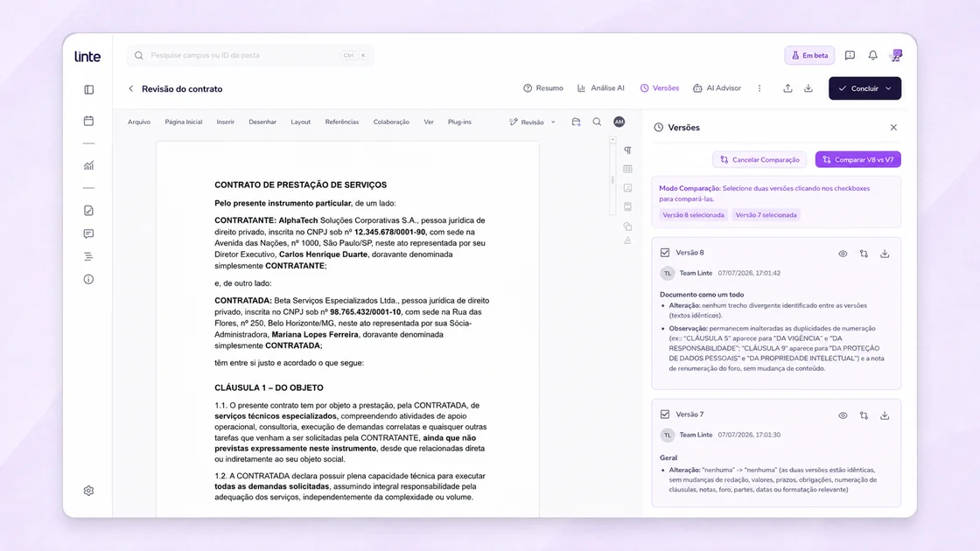Open table settings icon in editor sidebar

pos(627,169)
